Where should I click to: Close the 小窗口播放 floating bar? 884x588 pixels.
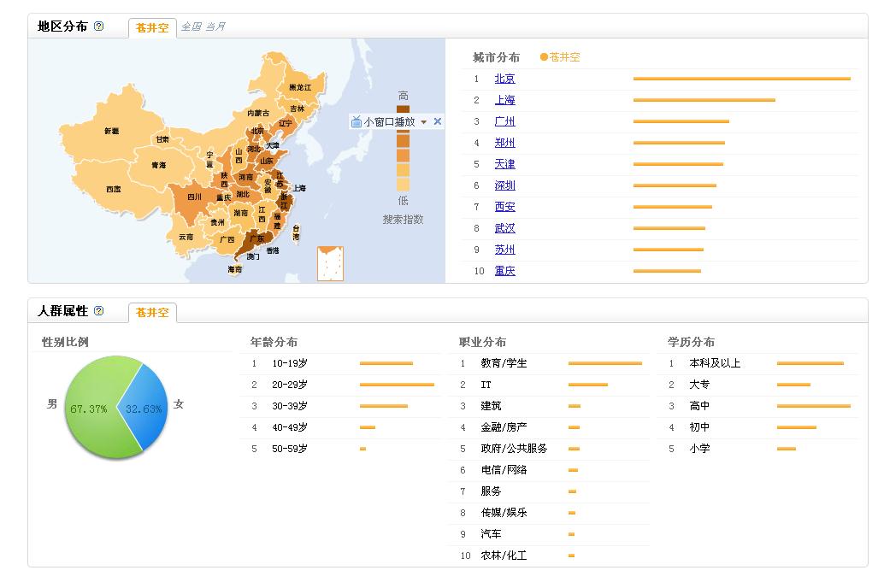pos(438,121)
